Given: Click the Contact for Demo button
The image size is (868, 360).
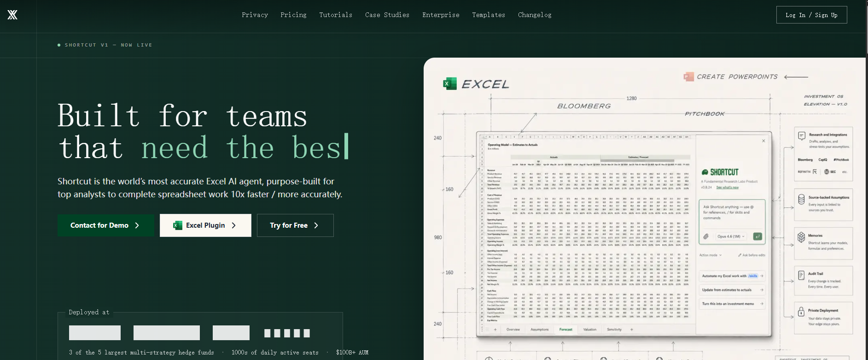Looking at the screenshot, I should (106, 225).
